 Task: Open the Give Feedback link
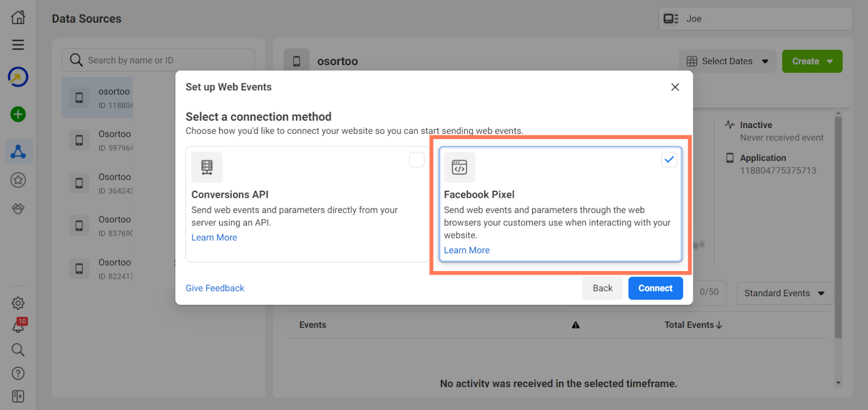pyautogui.click(x=215, y=289)
